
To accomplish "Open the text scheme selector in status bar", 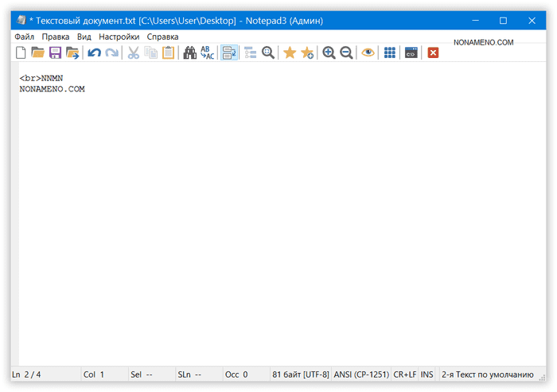I will pyautogui.click(x=487, y=374).
